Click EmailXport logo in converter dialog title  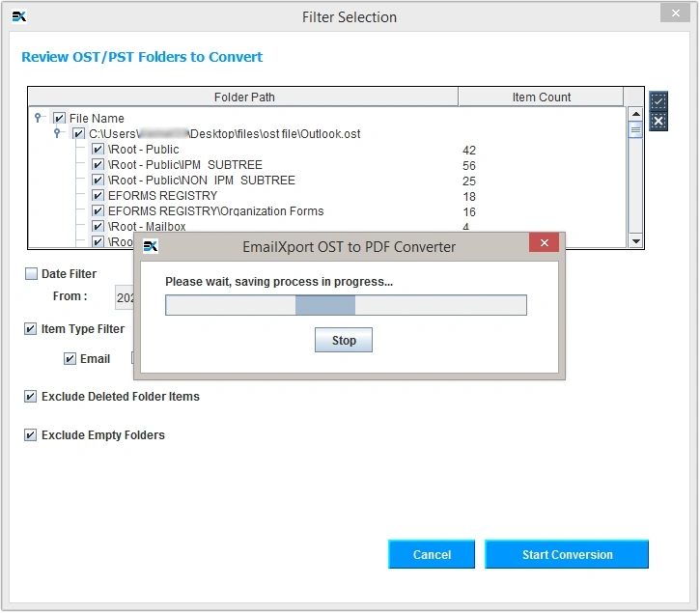click(151, 246)
